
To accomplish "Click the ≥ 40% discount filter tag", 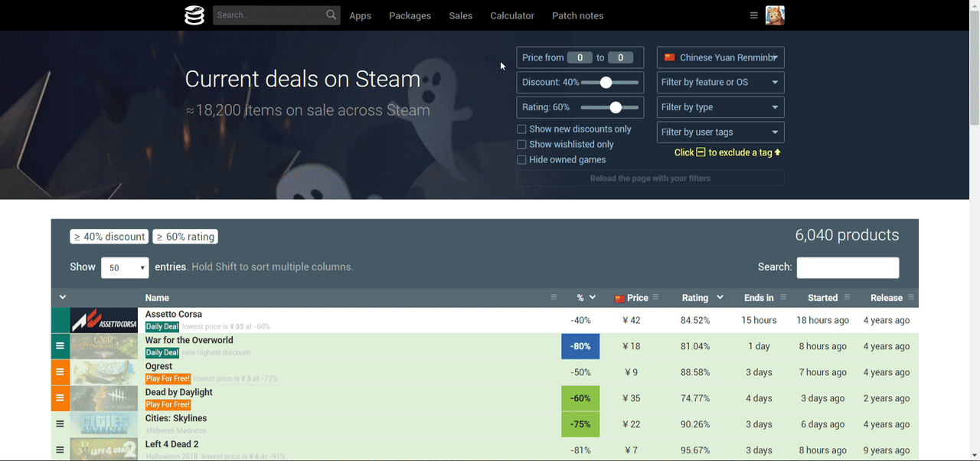I will click(x=109, y=237).
